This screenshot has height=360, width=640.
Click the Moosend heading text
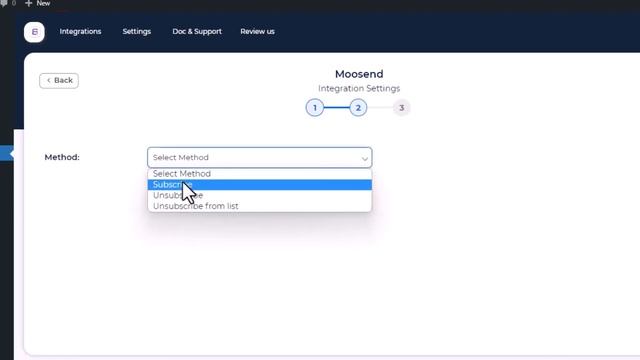click(x=359, y=74)
